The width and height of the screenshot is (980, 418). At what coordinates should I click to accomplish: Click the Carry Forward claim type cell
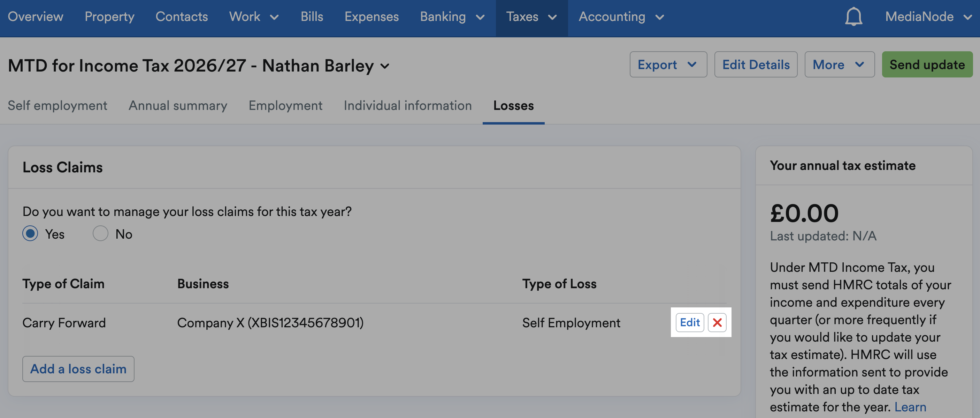point(64,323)
